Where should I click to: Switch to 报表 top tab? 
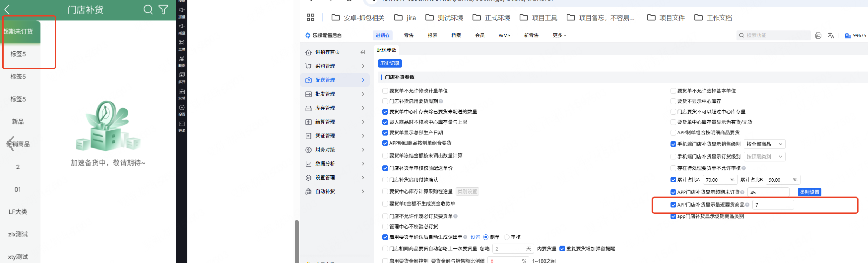click(432, 35)
